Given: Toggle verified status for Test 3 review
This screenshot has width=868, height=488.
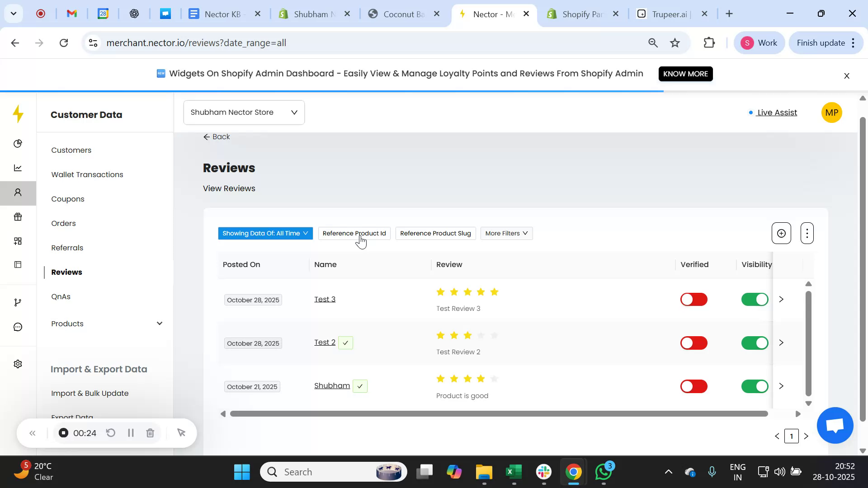Looking at the screenshot, I should pyautogui.click(x=693, y=299).
